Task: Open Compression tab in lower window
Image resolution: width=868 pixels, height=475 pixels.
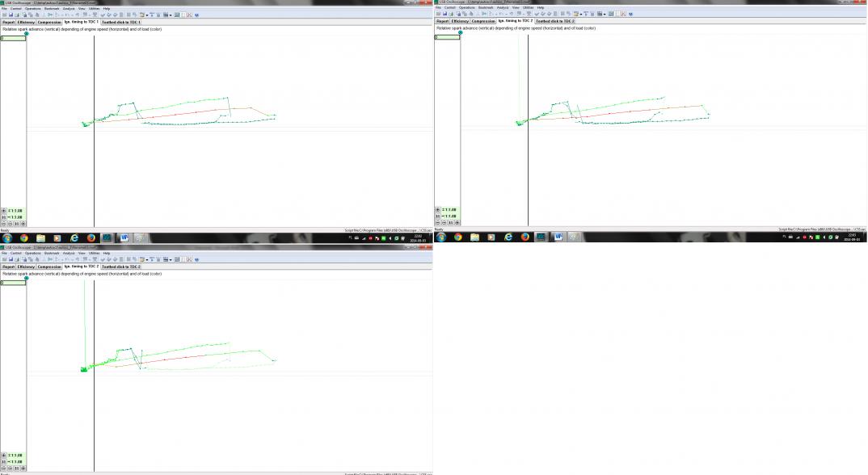Action: click(x=49, y=267)
